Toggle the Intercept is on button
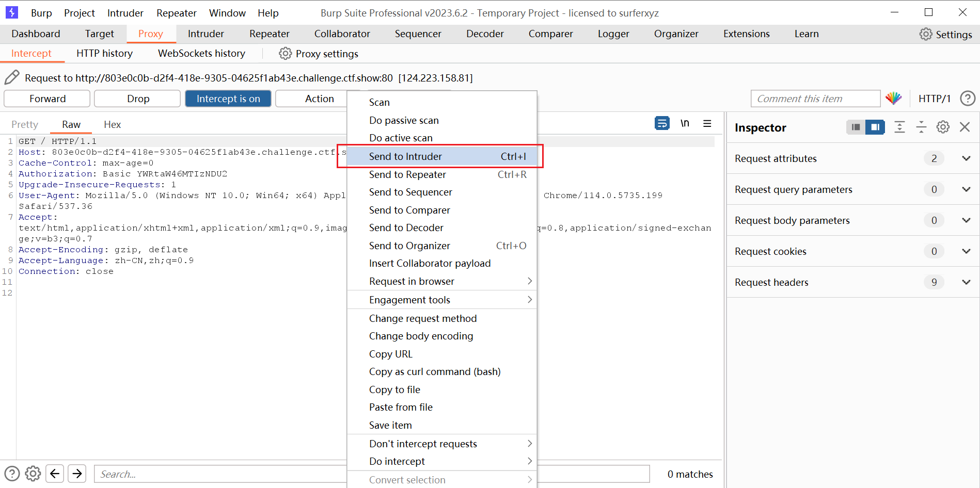 tap(228, 99)
